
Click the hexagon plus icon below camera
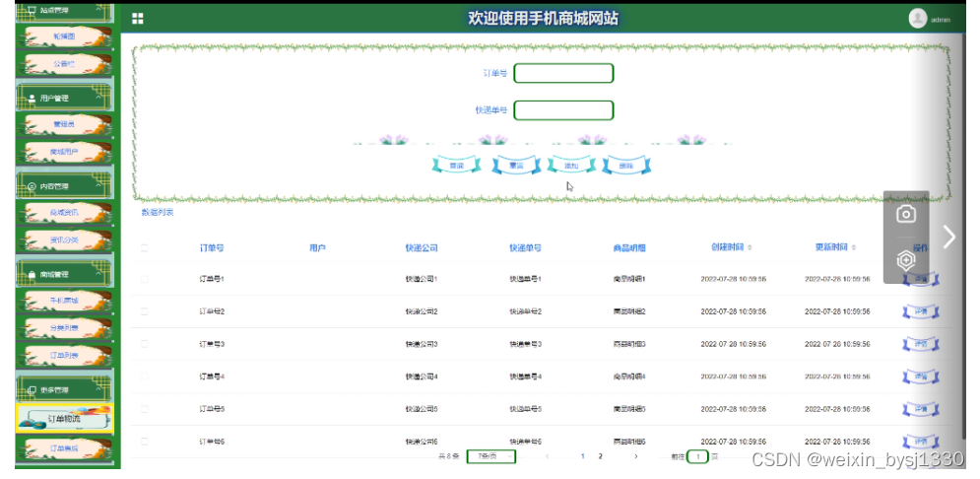(x=905, y=259)
